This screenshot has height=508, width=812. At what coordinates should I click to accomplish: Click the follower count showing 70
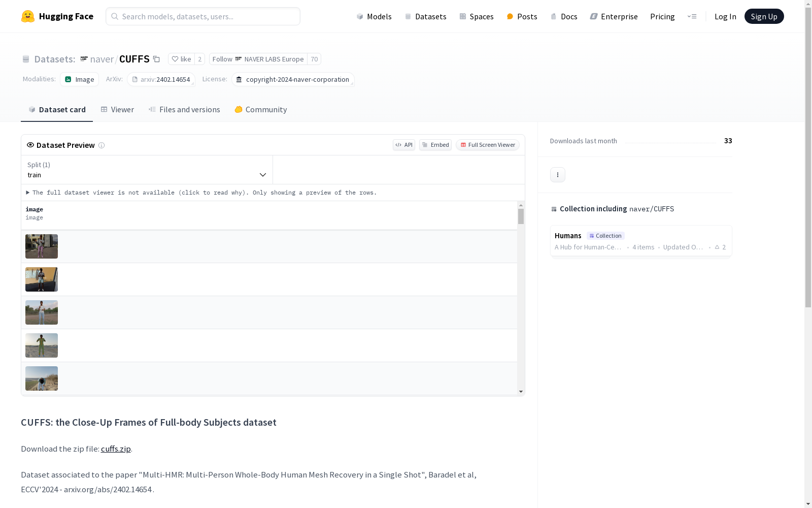click(x=314, y=59)
